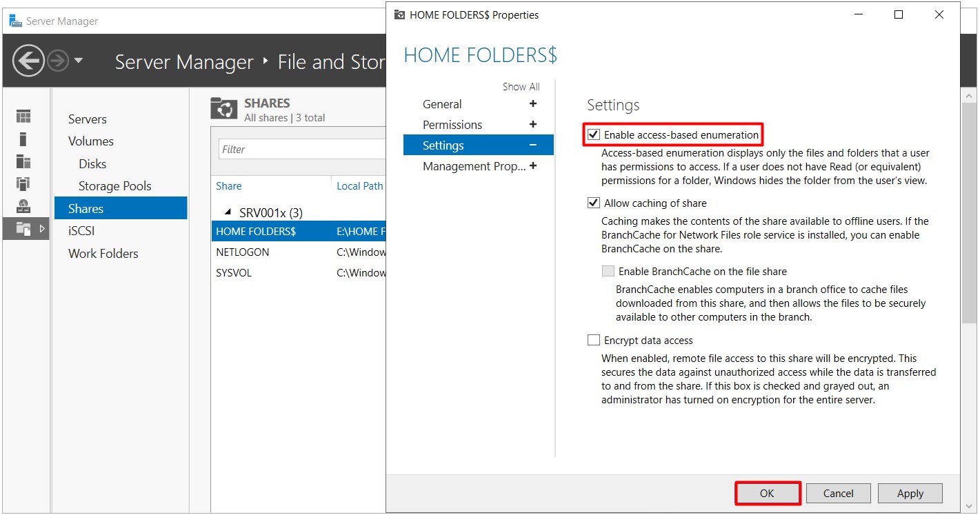Click the Server Manager title bar icon

pos(15,21)
